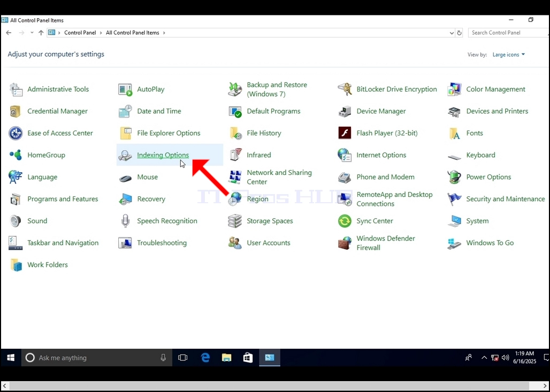The height and width of the screenshot is (392, 550).
Task: Open RemoteApp and Desktop Connections link
Action: [395, 199]
